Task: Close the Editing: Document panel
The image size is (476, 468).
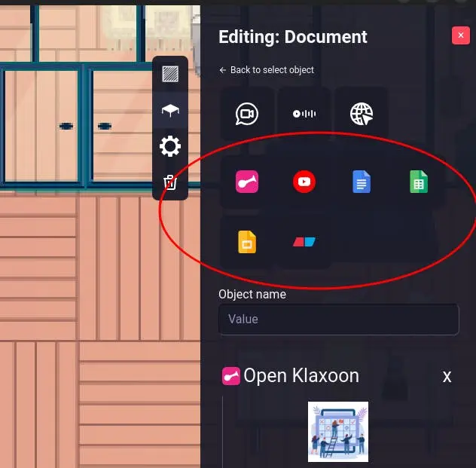Action: [x=461, y=35]
